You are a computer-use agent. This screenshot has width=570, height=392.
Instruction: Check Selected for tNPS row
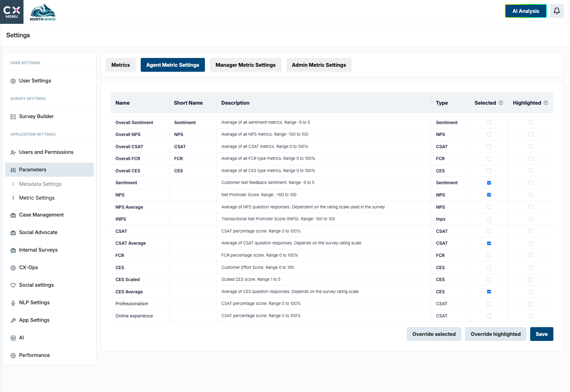tap(489, 219)
